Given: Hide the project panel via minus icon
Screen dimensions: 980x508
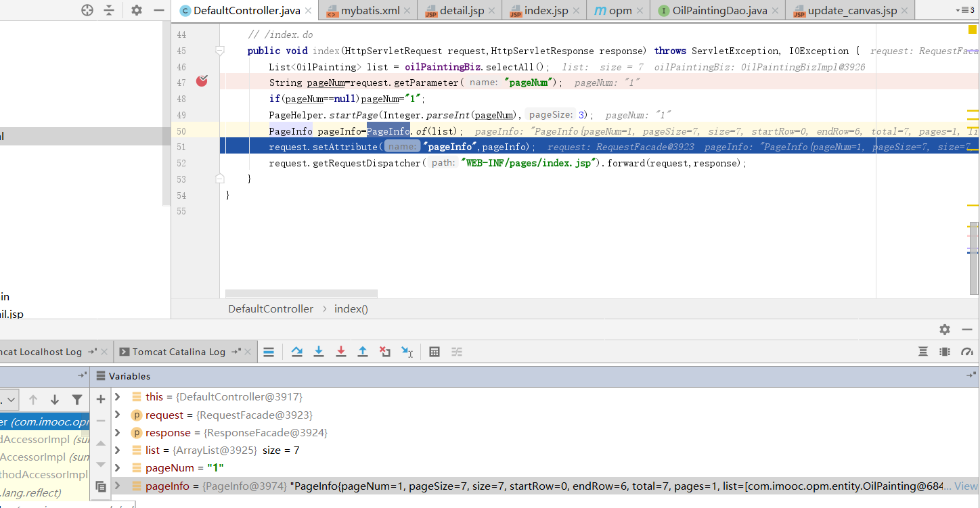Looking at the screenshot, I should tap(159, 10).
